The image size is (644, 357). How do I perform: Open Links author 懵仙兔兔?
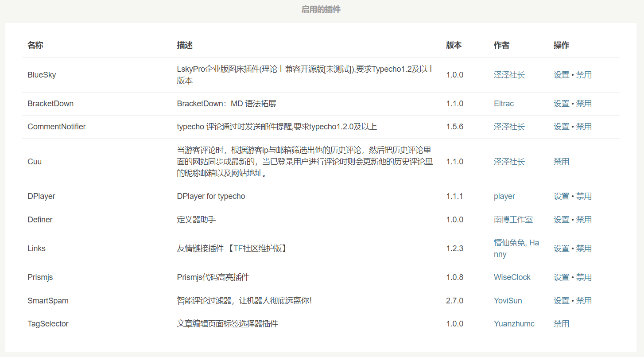509,243
